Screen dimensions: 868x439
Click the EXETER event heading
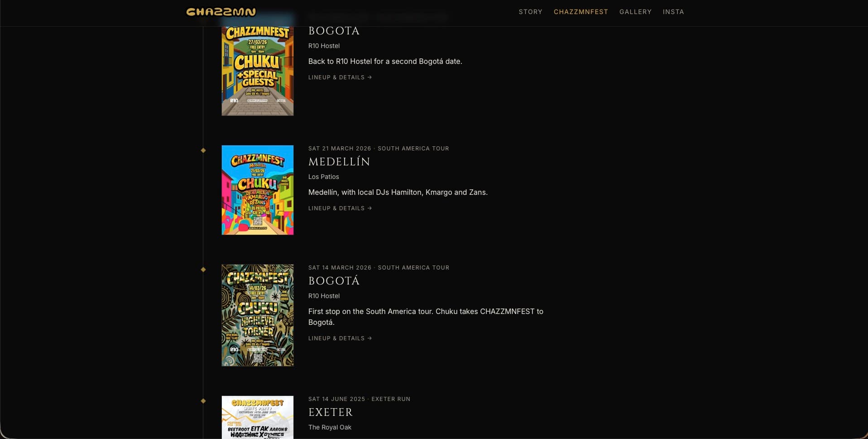331,412
